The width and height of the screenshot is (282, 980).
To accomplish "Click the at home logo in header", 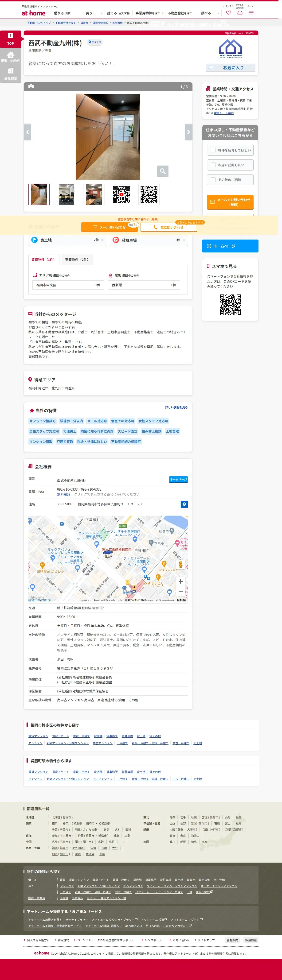I will click(x=34, y=13).
